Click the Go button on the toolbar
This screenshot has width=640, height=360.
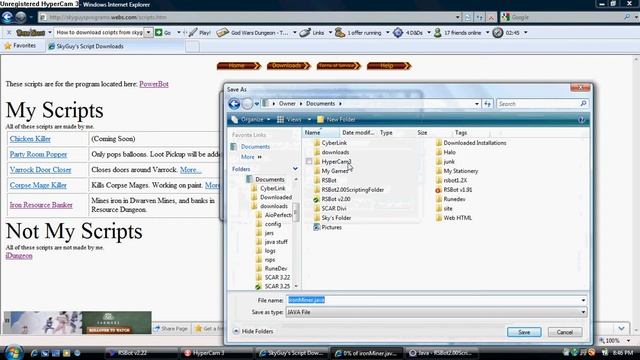(163, 33)
